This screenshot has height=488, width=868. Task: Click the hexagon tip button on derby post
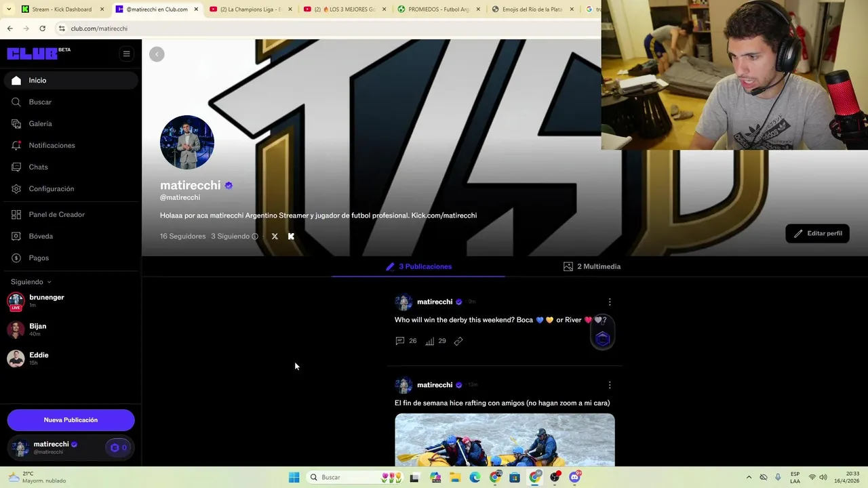[x=602, y=338]
